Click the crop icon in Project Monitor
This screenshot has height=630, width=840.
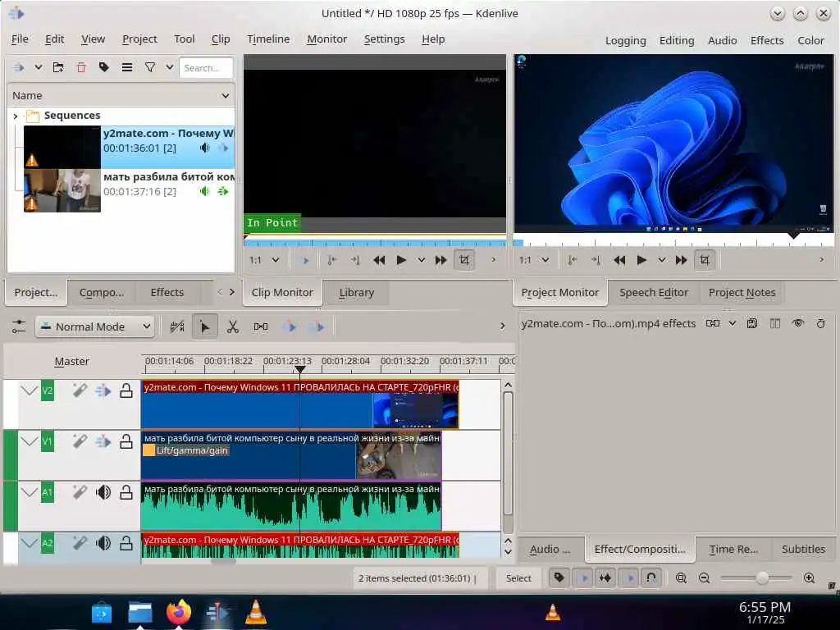[705, 260]
